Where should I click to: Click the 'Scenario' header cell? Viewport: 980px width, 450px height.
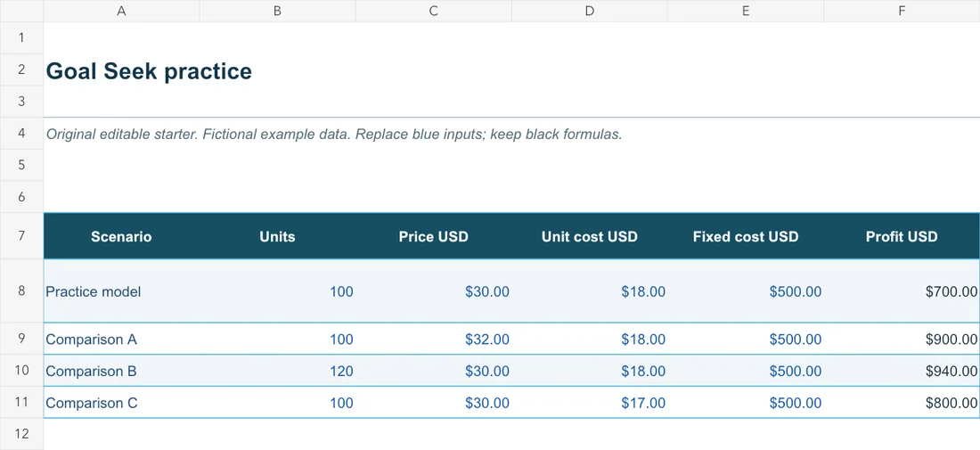coord(121,236)
